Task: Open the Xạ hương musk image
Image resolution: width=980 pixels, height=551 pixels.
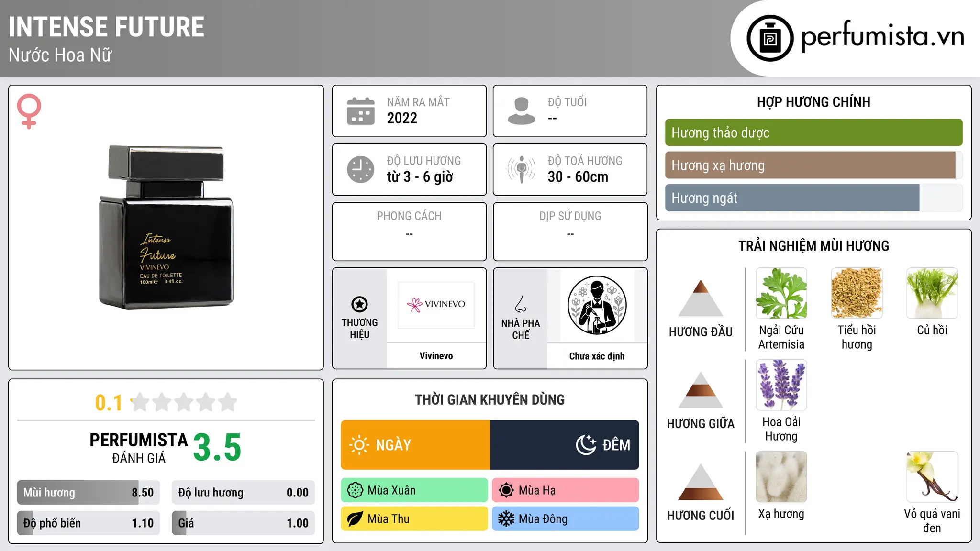Action: click(x=781, y=477)
